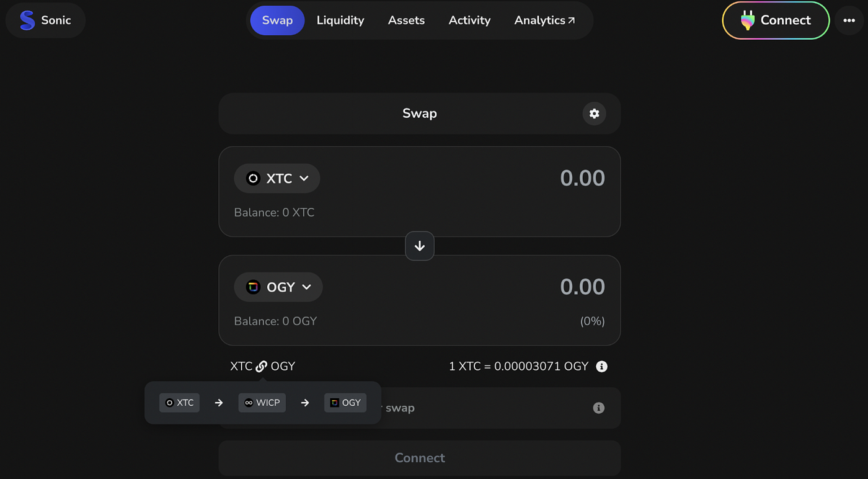Viewport: 868px width, 479px height.
Task: Open the Activity tab
Action: (469, 20)
